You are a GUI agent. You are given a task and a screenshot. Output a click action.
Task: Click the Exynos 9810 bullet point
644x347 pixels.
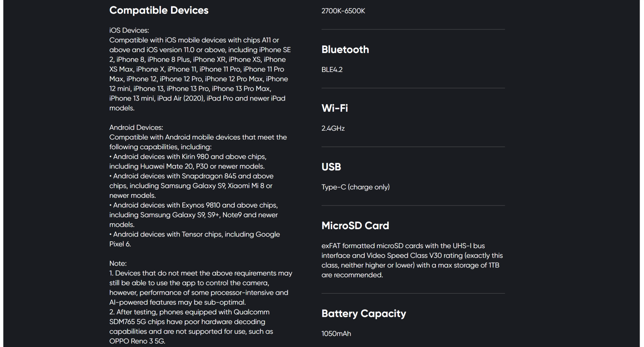pyautogui.click(x=194, y=215)
